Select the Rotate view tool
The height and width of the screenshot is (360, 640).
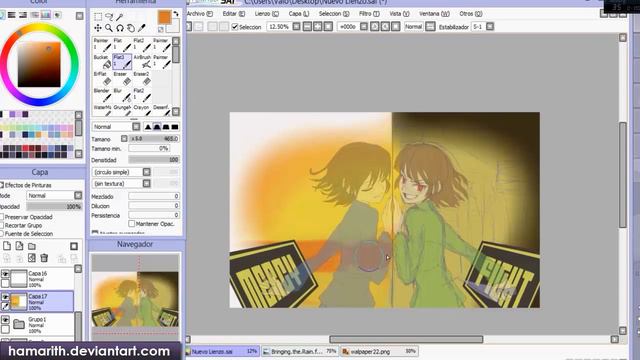point(120,28)
